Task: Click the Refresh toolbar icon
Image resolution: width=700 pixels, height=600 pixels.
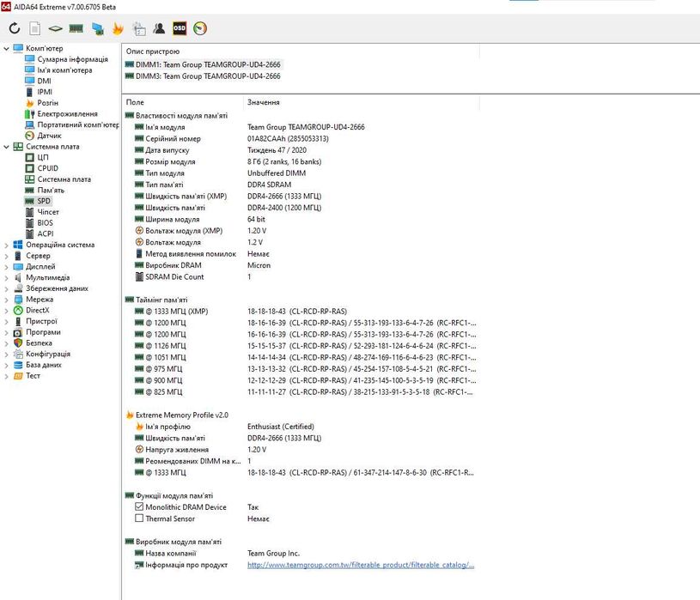Action: [15, 28]
